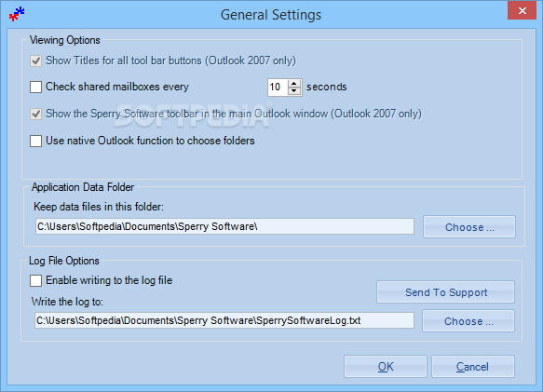Click the 'General Settings' window title
Viewport: 543px width, 392px height.
point(271,15)
